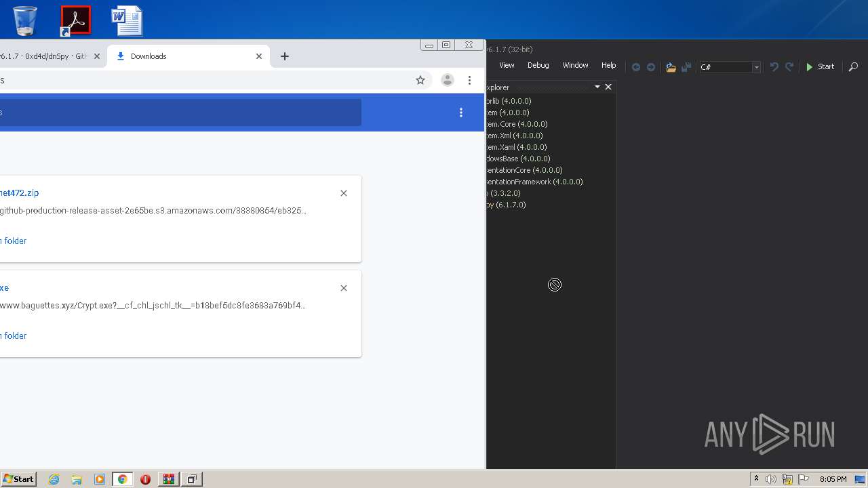Open dnSpy Debug menu
This screenshot has height=488, width=868.
[538, 66]
